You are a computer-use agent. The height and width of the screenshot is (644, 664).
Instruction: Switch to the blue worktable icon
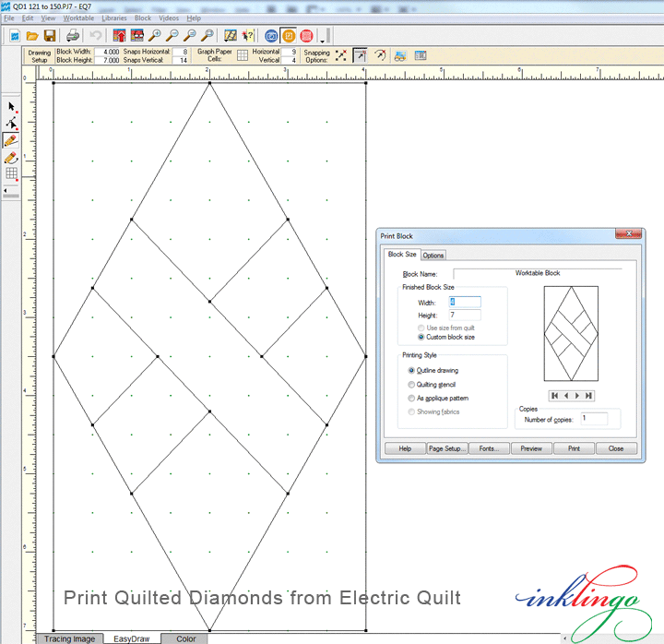pyautogui.click(x=271, y=36)
